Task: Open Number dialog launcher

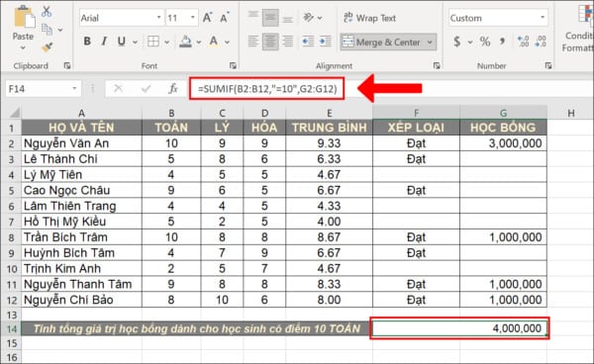Action: pos(548,66)
